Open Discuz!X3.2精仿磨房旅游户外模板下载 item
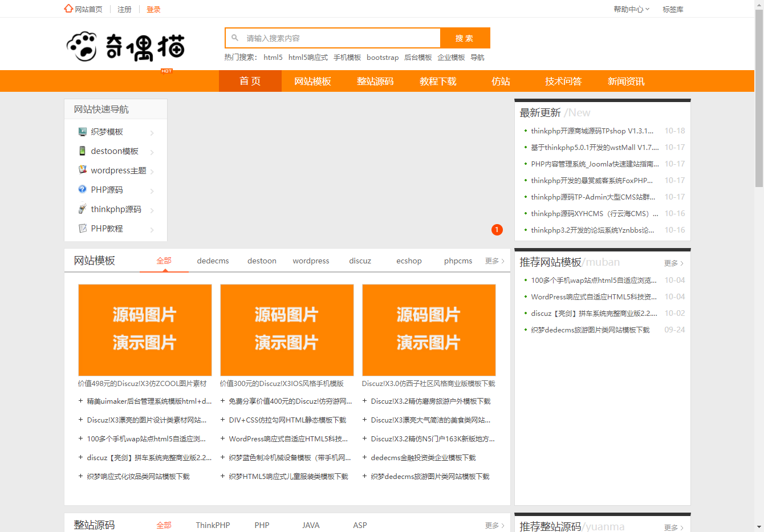 point(430,401)
